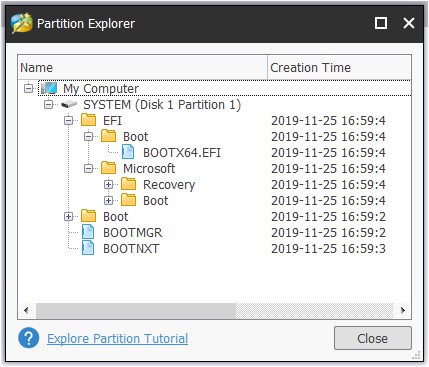Screen dimensions: 429x367
Task: Collapse the SYSTEM (Disk 1 Partition 1) node
Action: pos(49,105)
